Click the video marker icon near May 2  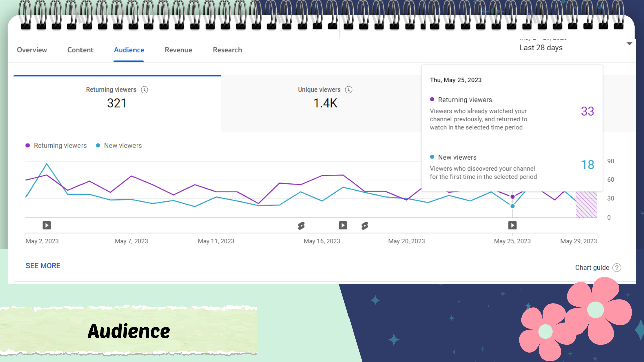tap(47, 225)
